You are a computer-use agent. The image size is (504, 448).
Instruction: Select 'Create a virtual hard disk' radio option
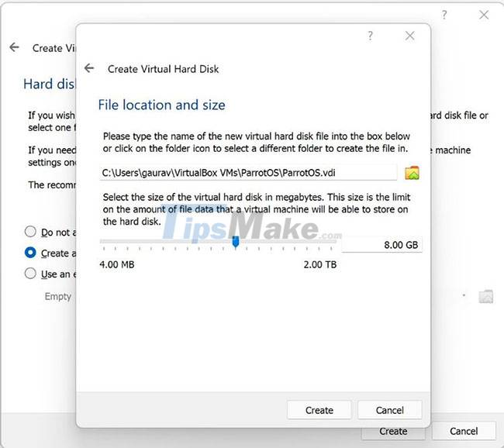(x=30, y=253)
